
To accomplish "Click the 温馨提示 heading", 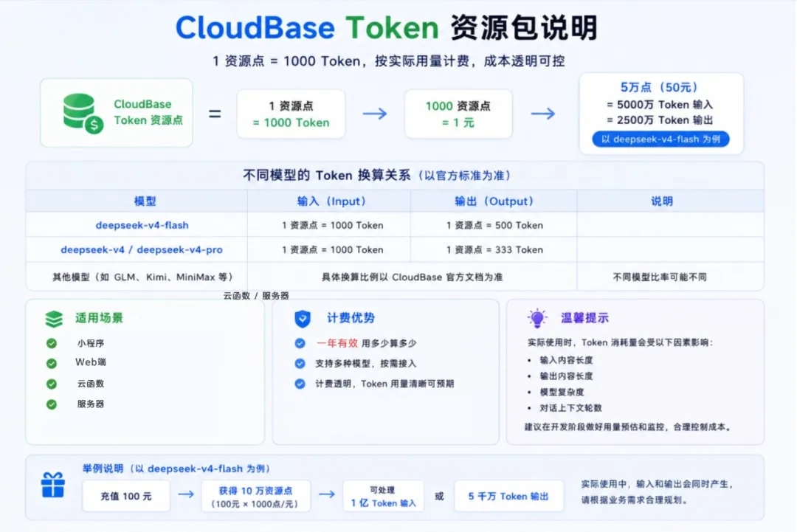I will 584,318.
